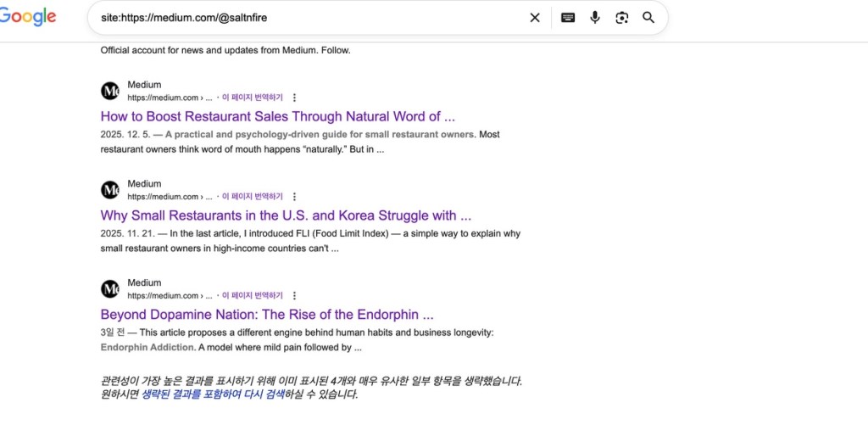The width and height of the screenshot is (868, 436).
Task: Click medium.com URL above How to Boost title
Action: [x=170, y=98]
